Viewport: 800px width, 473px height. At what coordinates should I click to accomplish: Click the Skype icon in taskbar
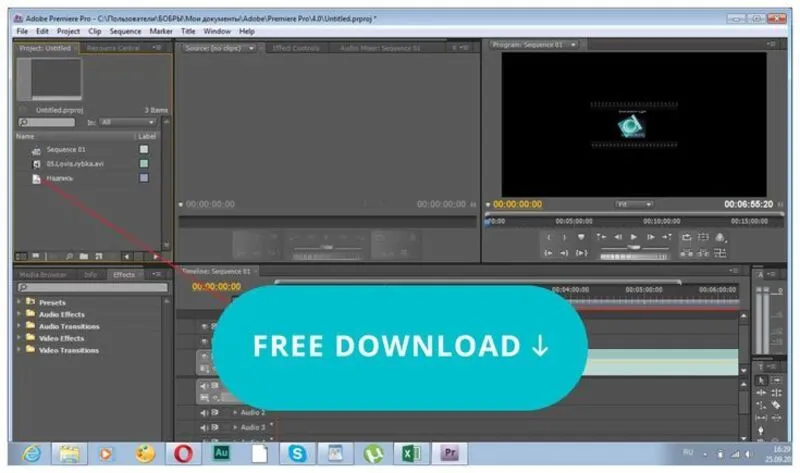point(297,453)
